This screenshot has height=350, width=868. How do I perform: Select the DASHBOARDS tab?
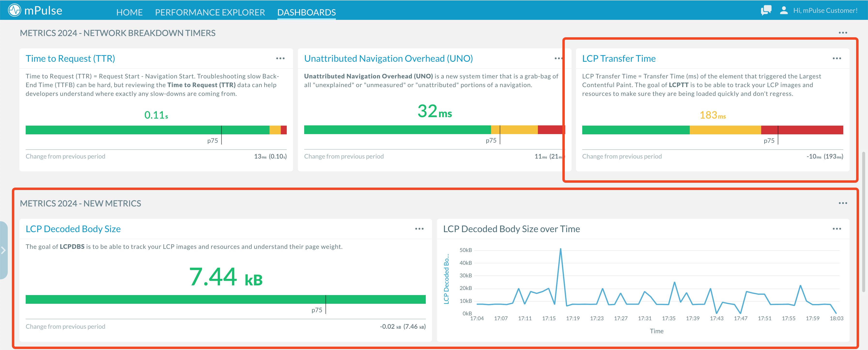coord(306,12)
